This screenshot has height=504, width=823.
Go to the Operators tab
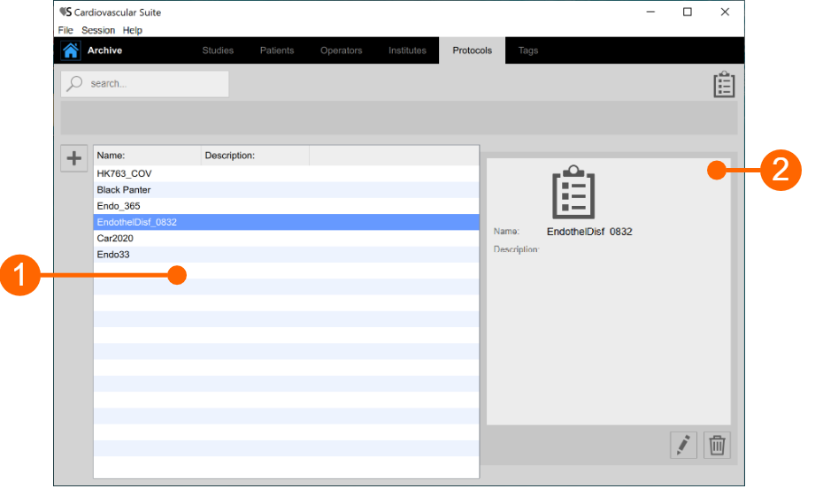(x=342, y=50)
